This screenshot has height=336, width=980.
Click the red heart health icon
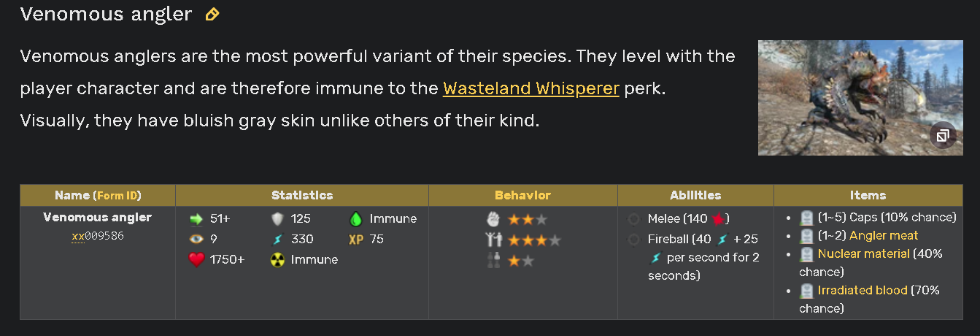(x=196, y=259)
